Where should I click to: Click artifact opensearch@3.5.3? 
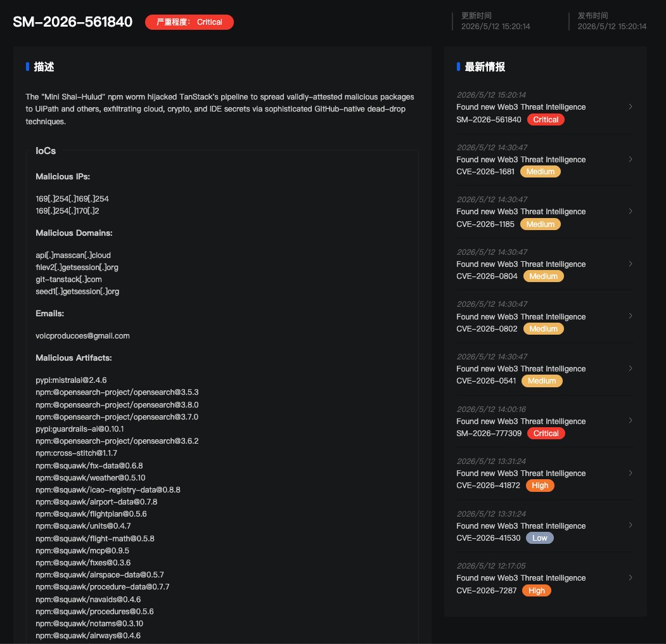[117, 392]
